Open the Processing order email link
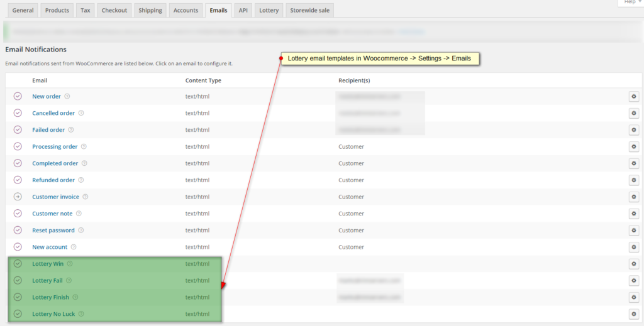 55,146
